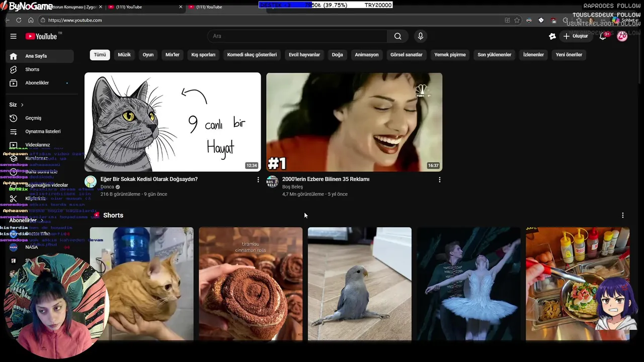
Task: Open the notifications bell
Action: [603, 36]
